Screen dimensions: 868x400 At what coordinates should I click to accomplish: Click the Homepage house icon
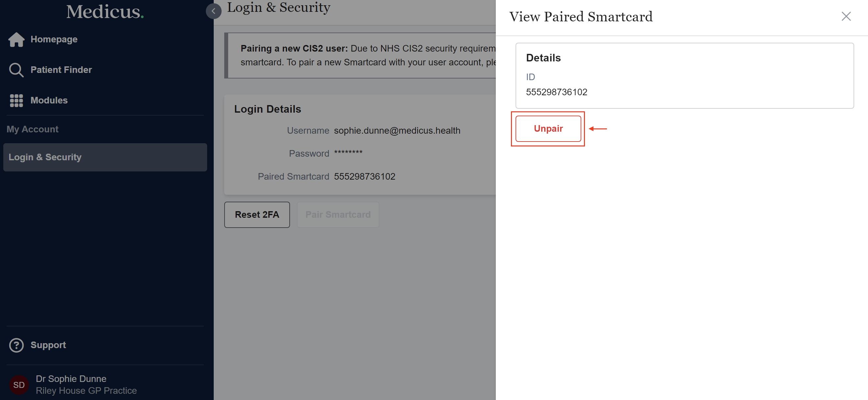[16, 39]
